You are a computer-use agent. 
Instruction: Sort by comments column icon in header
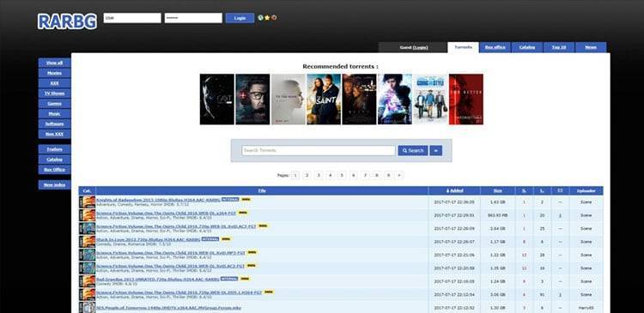[560, 190]
